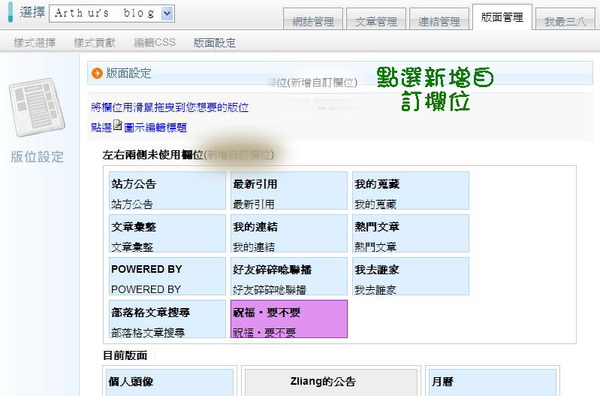Click the edit-title pencil icon
Viewport: 600px width, 396px height.
118,125
